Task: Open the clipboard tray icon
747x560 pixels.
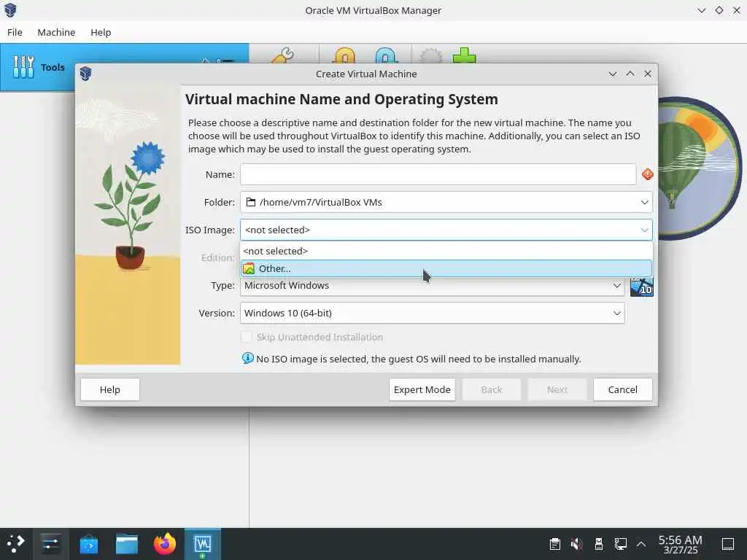Action: pyautogui.click(x=555, y=544)
